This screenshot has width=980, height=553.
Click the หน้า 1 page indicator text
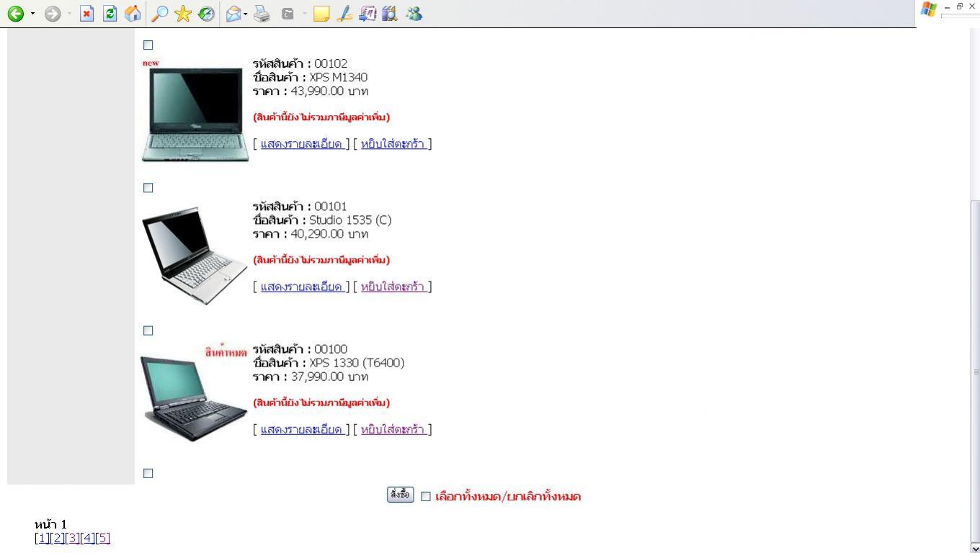50,523
